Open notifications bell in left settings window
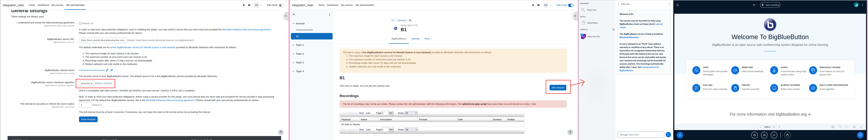The image size is (868, 140). [x=244, y=5]
